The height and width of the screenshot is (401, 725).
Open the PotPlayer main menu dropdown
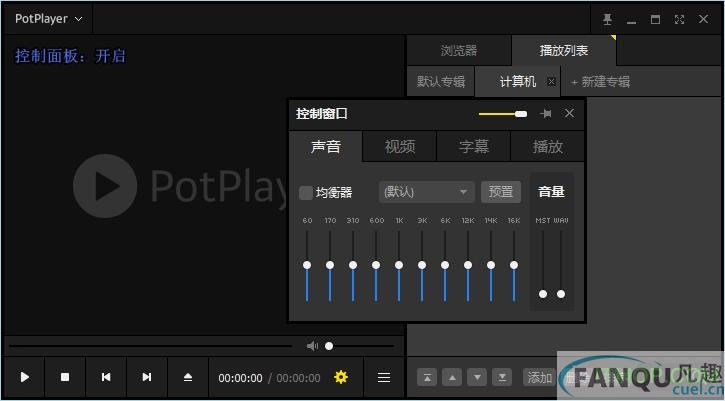click(x=48, y=19)
